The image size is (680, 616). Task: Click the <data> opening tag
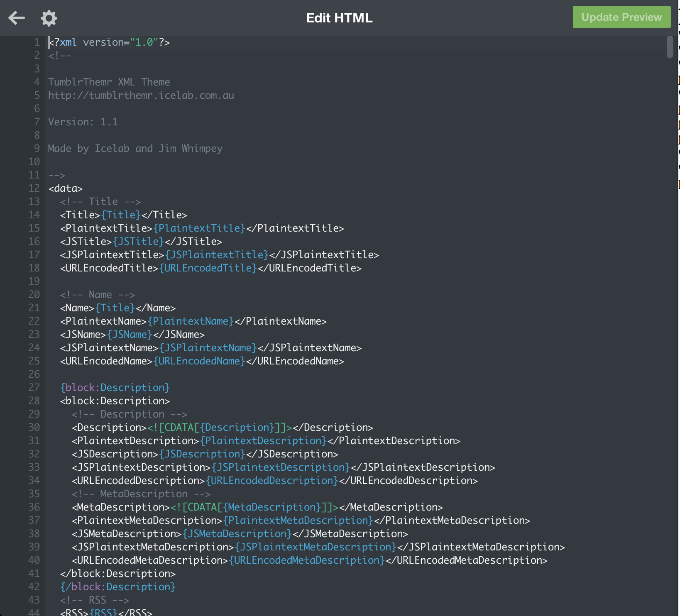(x=64, y=188)
